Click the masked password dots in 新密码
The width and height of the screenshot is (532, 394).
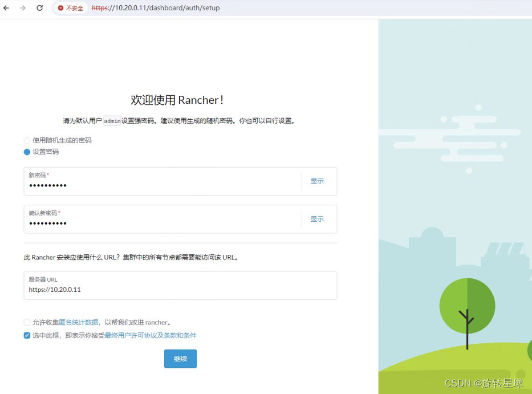pyautogui.click(x=48, y=185)
